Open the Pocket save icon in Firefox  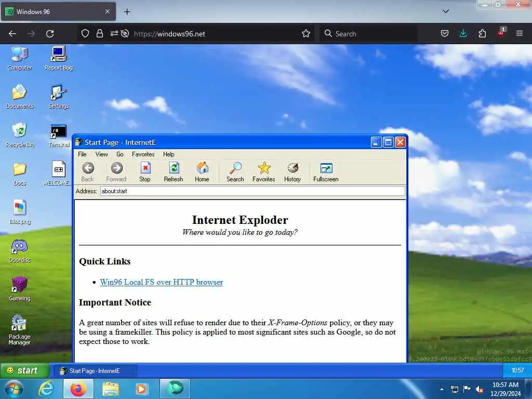click(445, 34)
